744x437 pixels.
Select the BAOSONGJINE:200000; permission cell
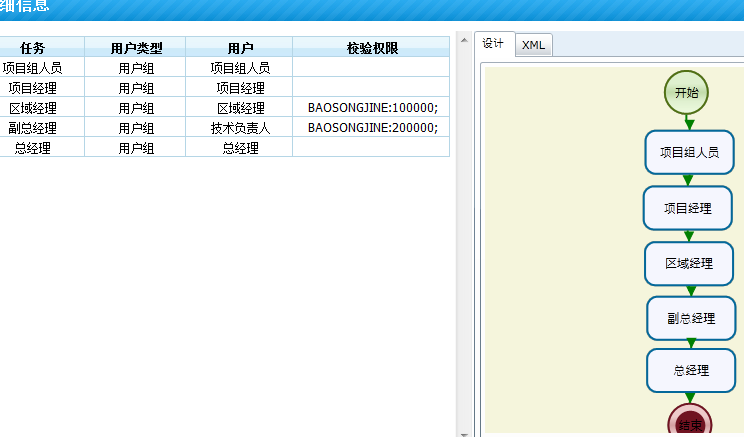pos(372,128)
